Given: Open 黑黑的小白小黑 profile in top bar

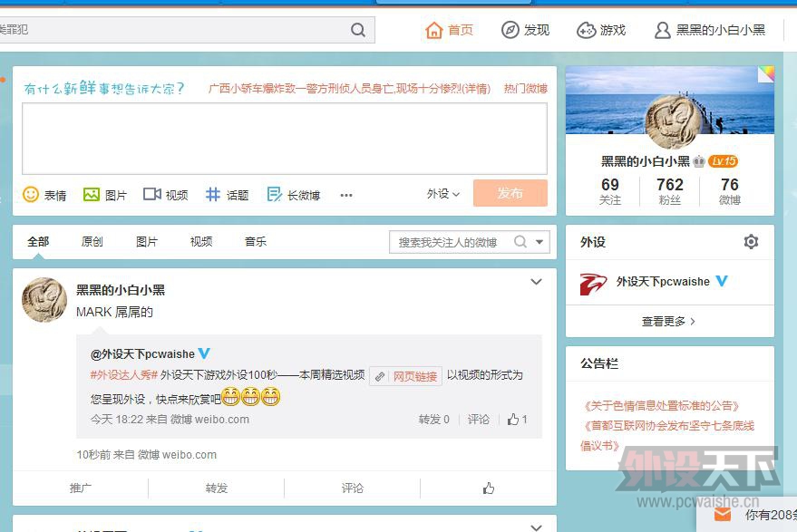Looking at the screenshot, I should click(710, 30).
